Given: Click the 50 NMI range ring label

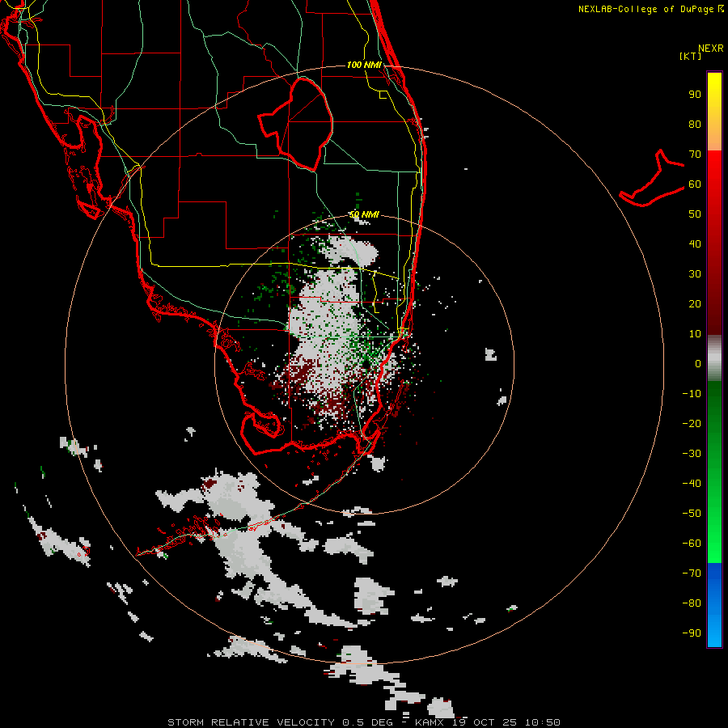Looking at the screenshot, I should (x=365, y=214).
